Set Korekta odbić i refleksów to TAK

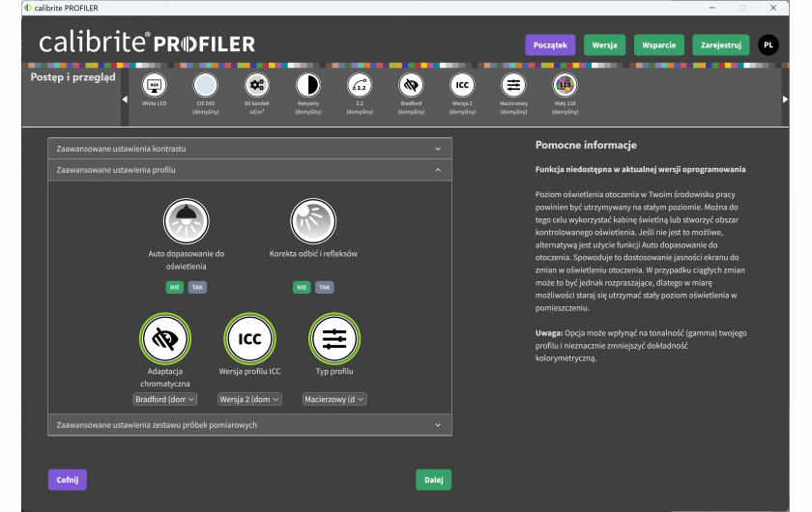[324, 287]
